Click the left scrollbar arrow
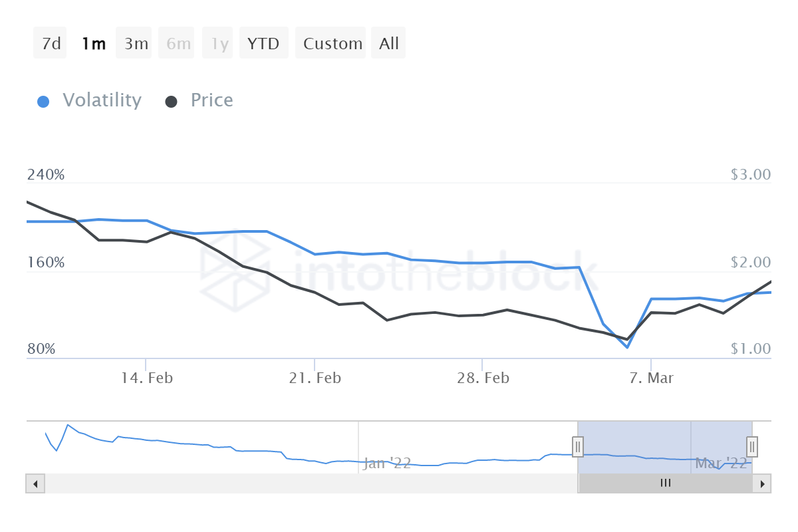The height and width of the screenshot is (532, 798). (35, 483)
